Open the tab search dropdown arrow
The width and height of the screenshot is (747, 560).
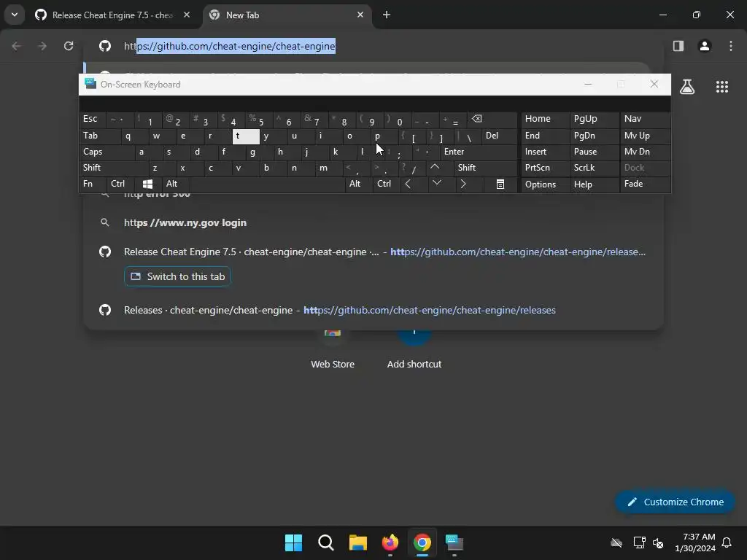pyautogui.click(x=15, y=15)
